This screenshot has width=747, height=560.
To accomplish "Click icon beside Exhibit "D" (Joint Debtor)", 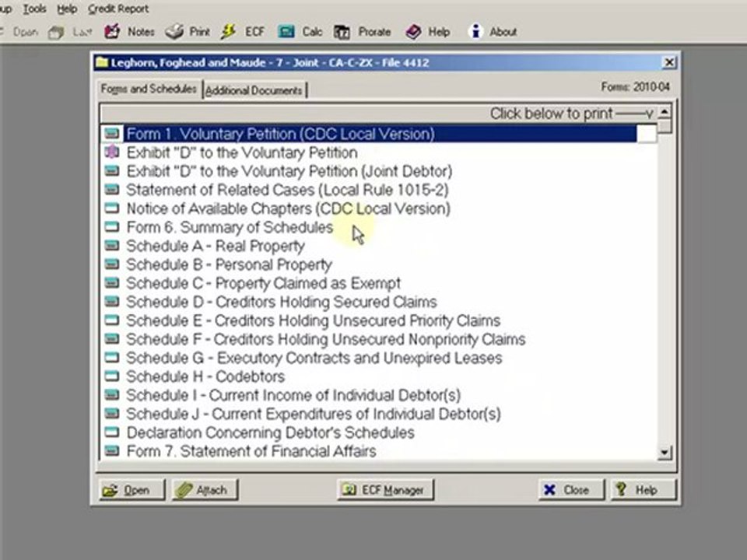I will pyautogui.click(x=112, y=170).
